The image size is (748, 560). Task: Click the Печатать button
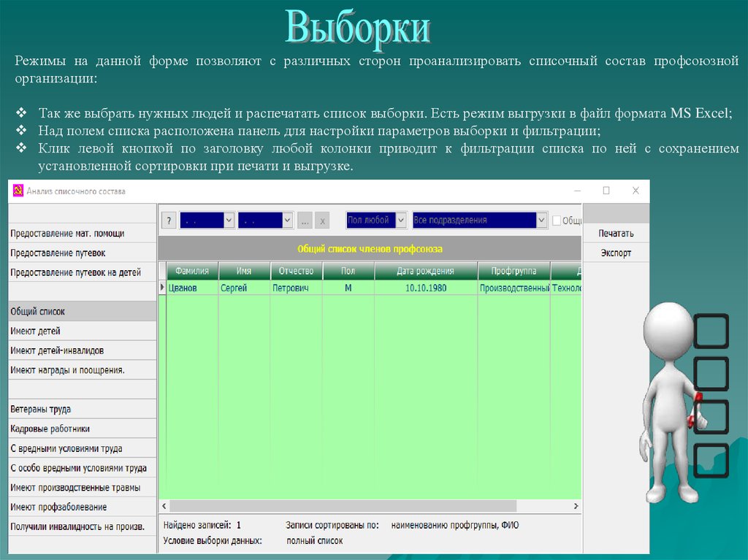coord(616,233)
